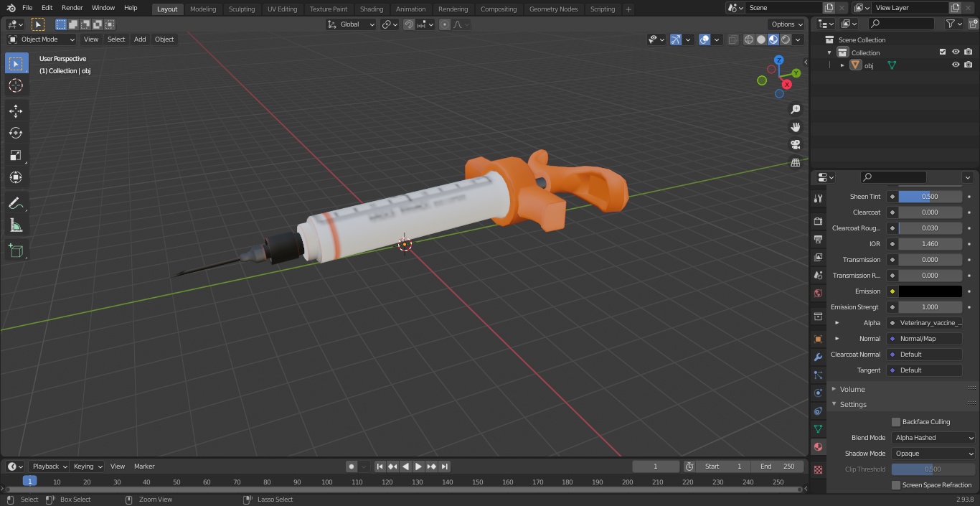
Task: Expand the Alpha input row
Action: click(837, 323)
